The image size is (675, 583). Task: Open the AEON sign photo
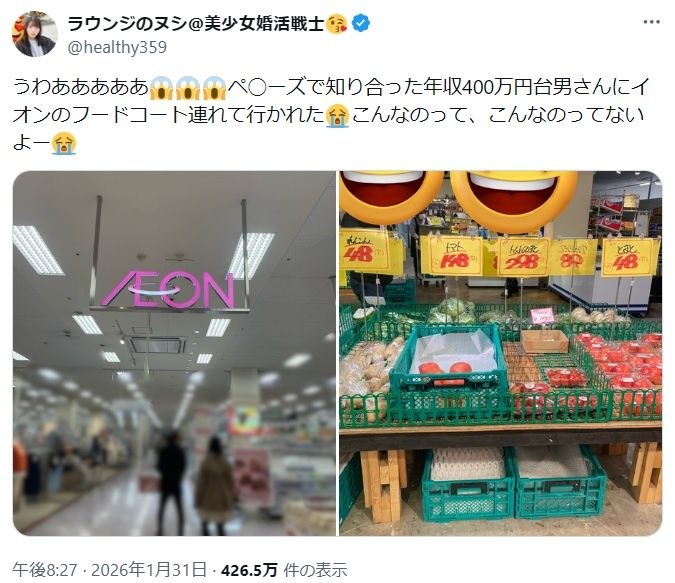coord(174,353)
